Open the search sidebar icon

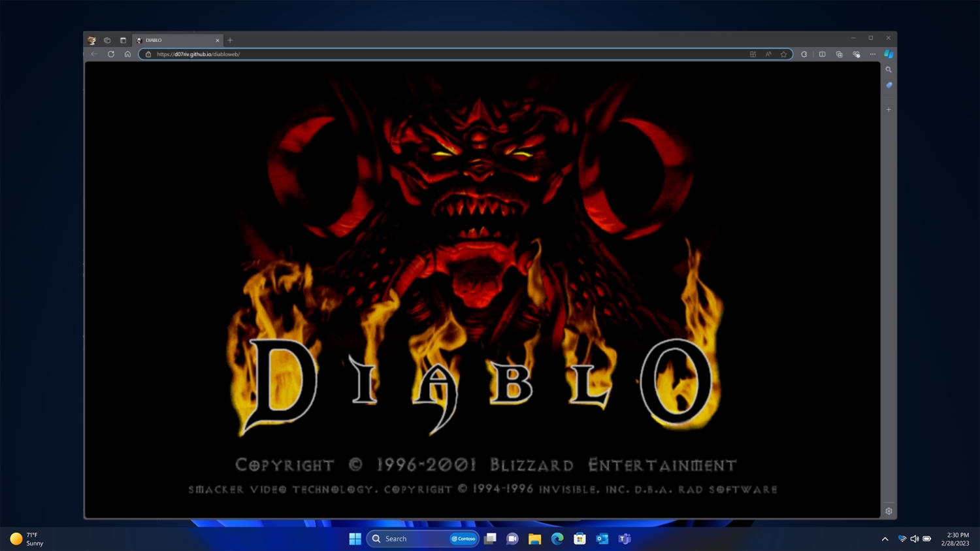tap(889, 69)
